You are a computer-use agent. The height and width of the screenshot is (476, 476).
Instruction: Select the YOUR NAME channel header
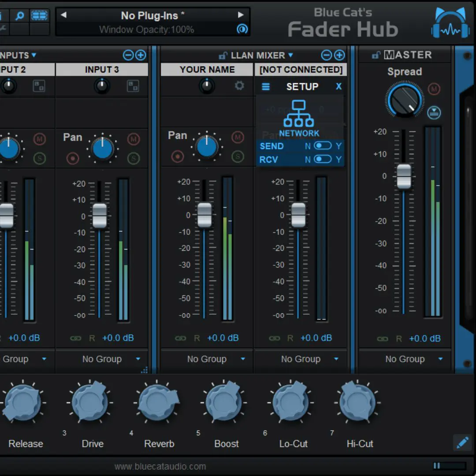point(207,70)
